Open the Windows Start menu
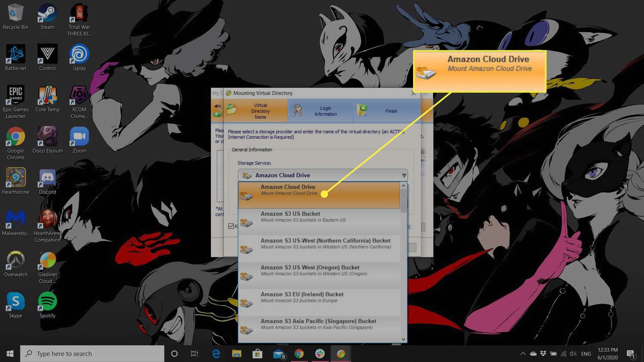This screenshot has width=644, height=362. [x=10, y=353]
